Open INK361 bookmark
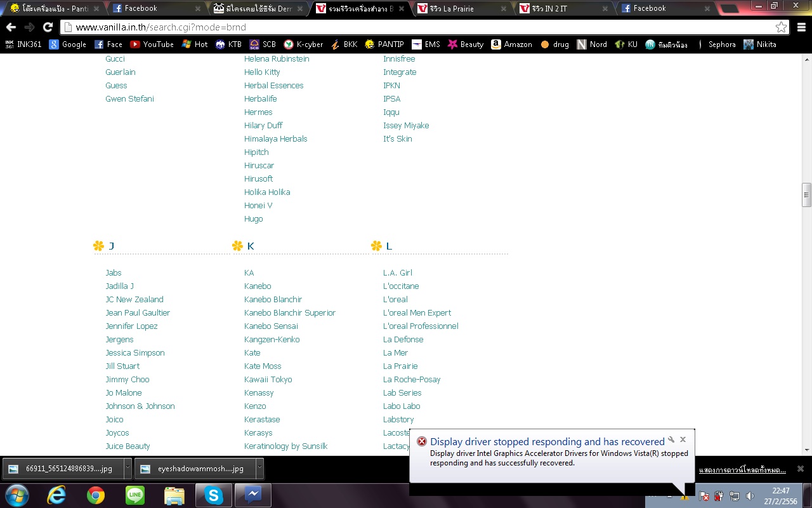The height and width of the screenshot is (508, 812). (x=23, y=44)
